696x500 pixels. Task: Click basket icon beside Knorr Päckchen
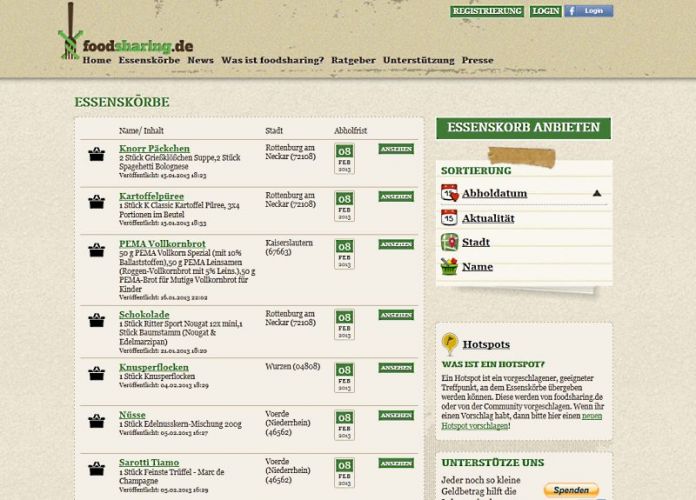pos(97,154)
